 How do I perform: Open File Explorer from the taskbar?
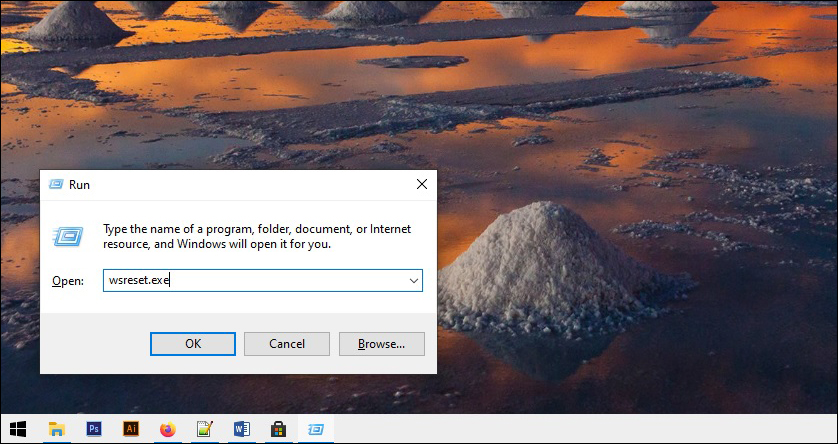click(57, 429)
